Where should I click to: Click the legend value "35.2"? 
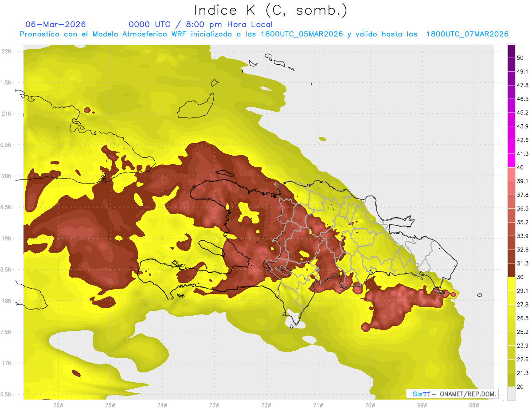[523, 222]
